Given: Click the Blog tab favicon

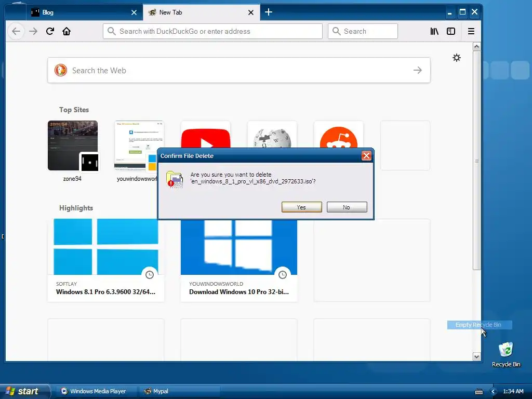Looking at the screenshot, I should tap(35, 12).
